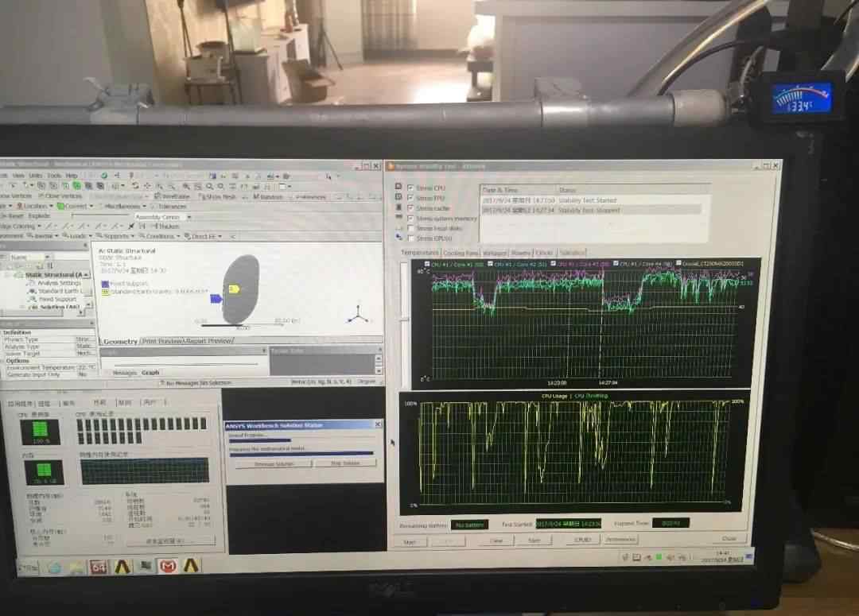Click the CPUID button in stability test
This screenshot has height=616, width=859.
[x=582, y=540]
